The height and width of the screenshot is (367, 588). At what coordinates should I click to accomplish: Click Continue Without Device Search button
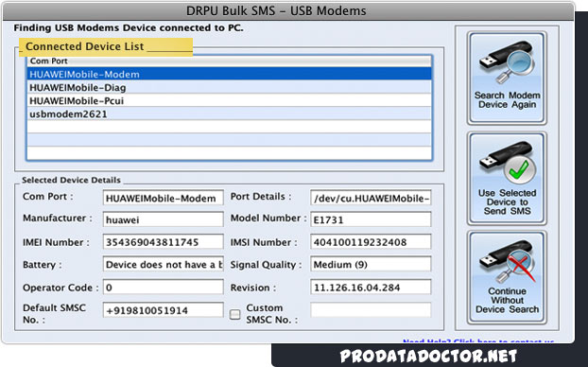coord(507,277)
